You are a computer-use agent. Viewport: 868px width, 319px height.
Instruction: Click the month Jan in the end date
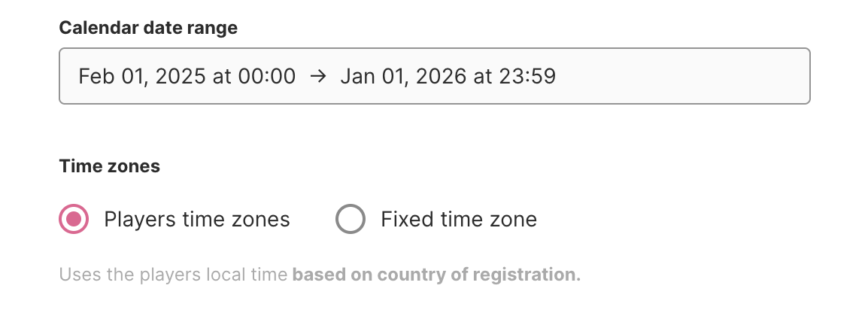[x=356, y=76]
